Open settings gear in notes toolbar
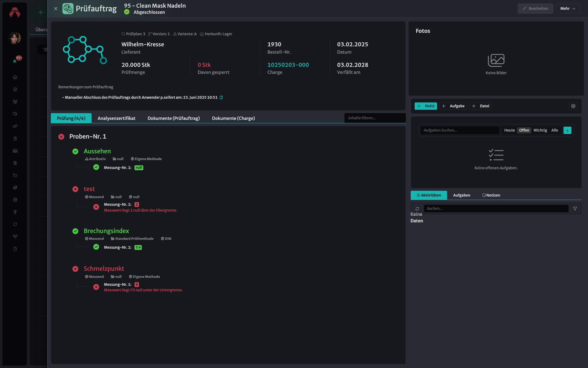Viewport: 588px width, 368px height. pyautogui.click(x=573, y=106)
